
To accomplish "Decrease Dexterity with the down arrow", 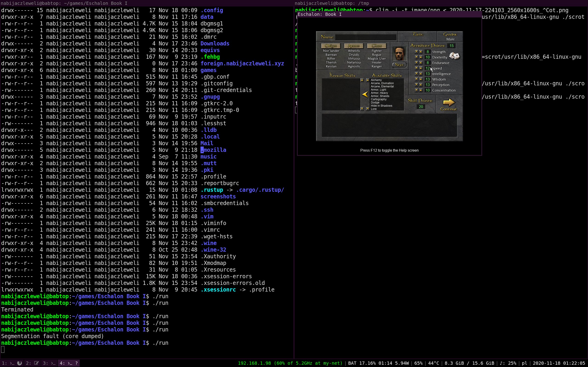I will pyautogui.click(x=416, y=57).
